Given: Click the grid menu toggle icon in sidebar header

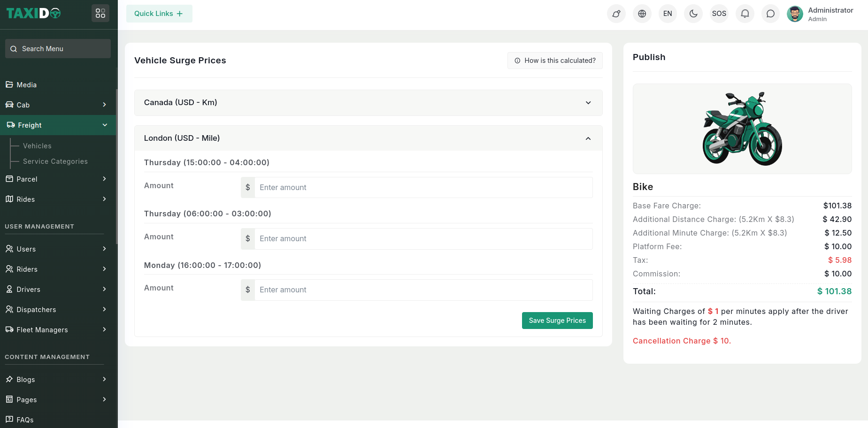Looking at the screenshot, I should tap(100, 13).
